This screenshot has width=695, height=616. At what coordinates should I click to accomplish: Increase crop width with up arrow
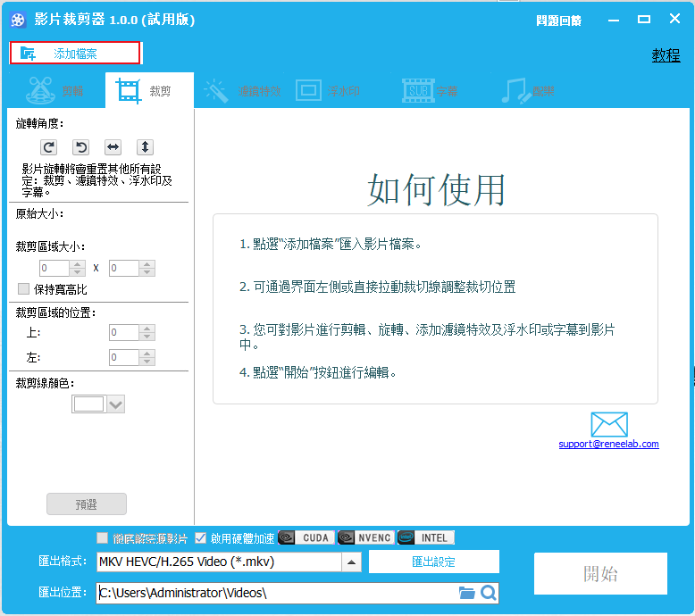coord(77,264)
